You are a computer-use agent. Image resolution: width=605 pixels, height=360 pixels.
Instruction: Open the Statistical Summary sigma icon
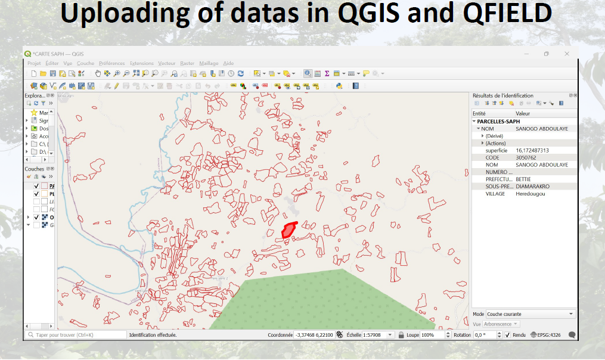coord(327,73)
